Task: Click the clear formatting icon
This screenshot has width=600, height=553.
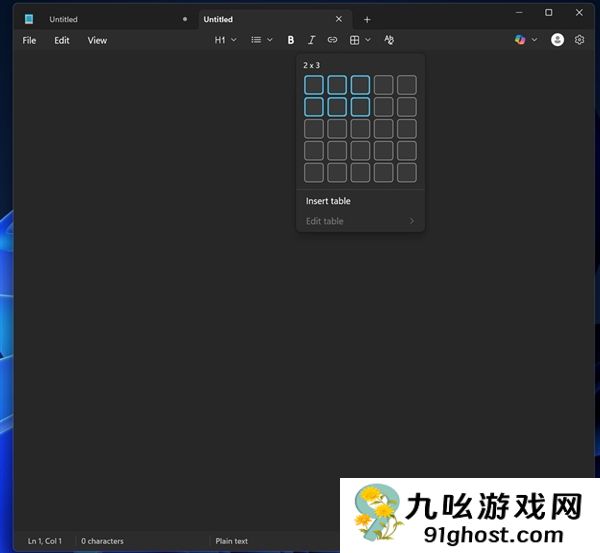Action: (389, 40)
